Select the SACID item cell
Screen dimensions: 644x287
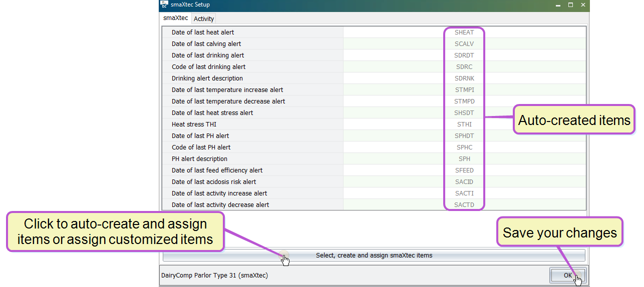pyautogui.click(x=464, y=181)
